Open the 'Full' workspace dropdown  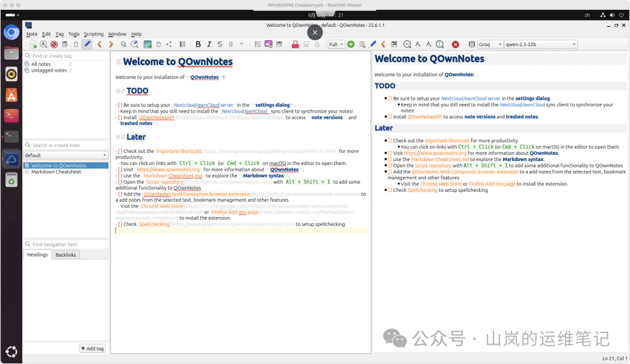[x=336, y=44]
